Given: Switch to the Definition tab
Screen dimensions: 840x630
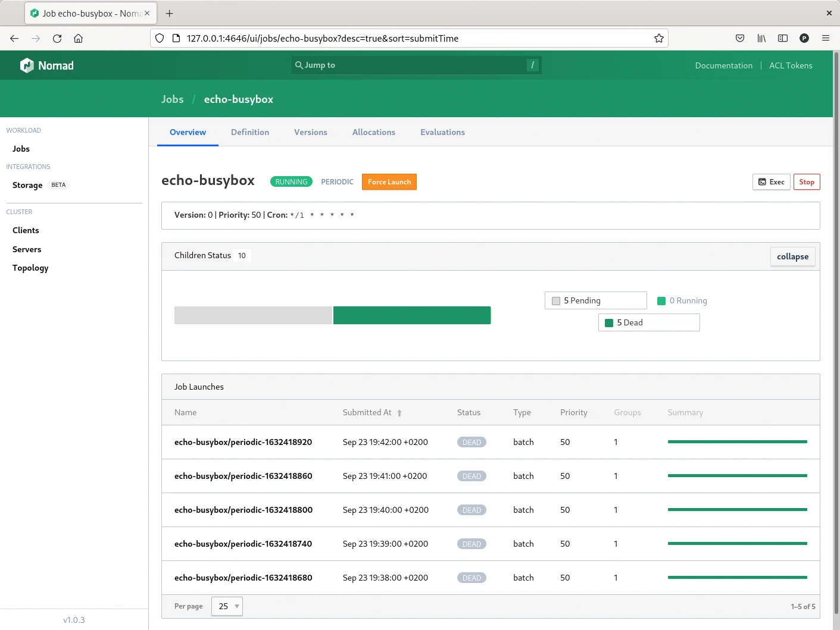Looking at the screenshot, I should point(250,132).
